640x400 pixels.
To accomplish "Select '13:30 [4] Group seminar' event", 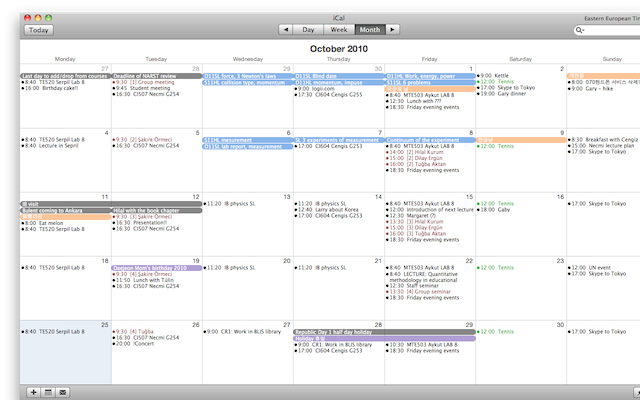I will [x=419, y=292].
